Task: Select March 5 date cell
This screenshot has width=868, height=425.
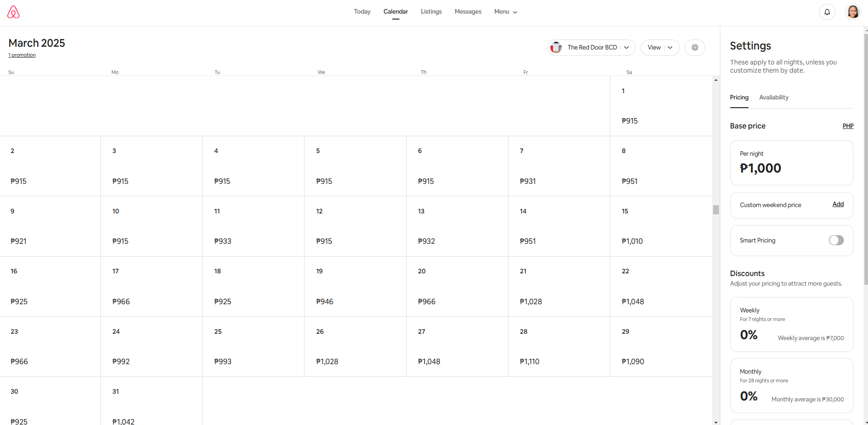Action: 355,166
